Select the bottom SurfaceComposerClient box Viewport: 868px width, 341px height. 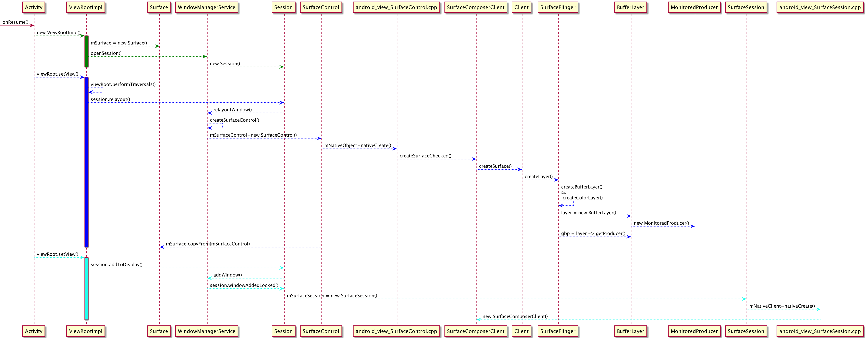pos(475,331)
